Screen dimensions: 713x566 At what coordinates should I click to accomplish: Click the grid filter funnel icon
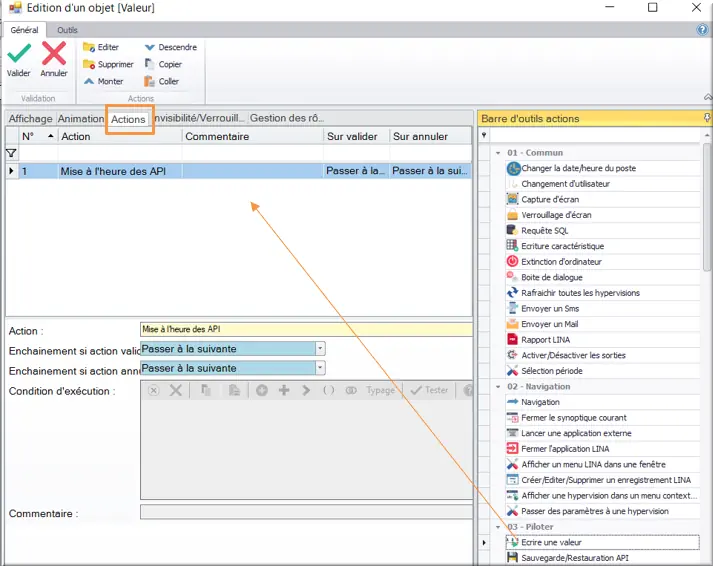click(11, 154)
